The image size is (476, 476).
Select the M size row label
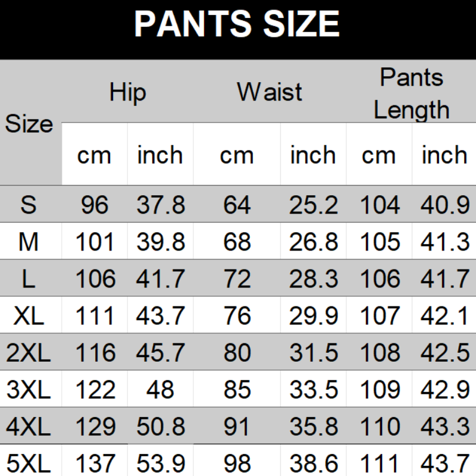29,242
